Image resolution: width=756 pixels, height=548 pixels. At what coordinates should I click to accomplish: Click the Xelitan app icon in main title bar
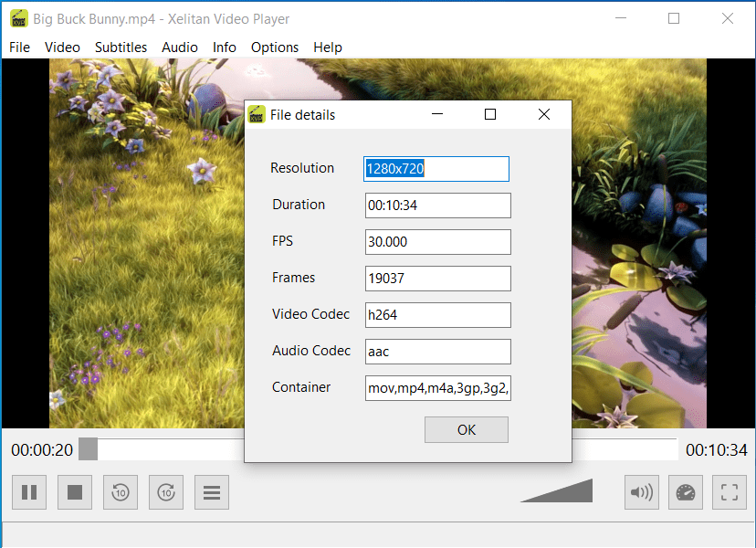[19, 19]
